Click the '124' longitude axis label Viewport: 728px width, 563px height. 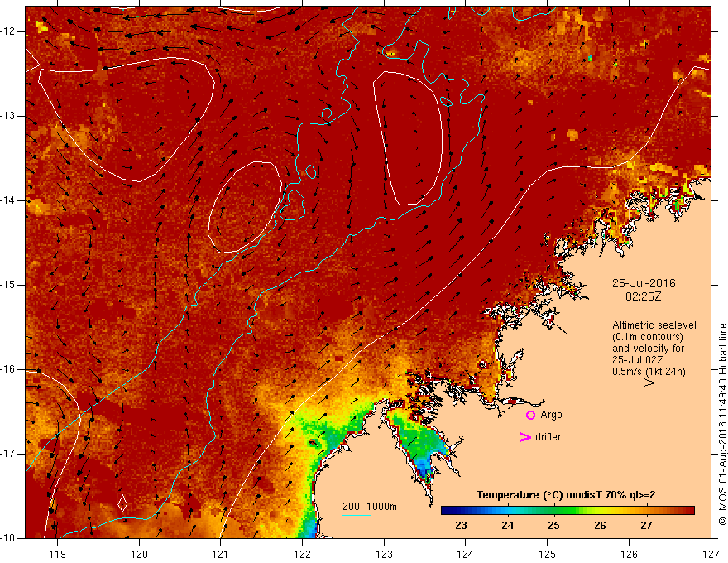[466, 554]
